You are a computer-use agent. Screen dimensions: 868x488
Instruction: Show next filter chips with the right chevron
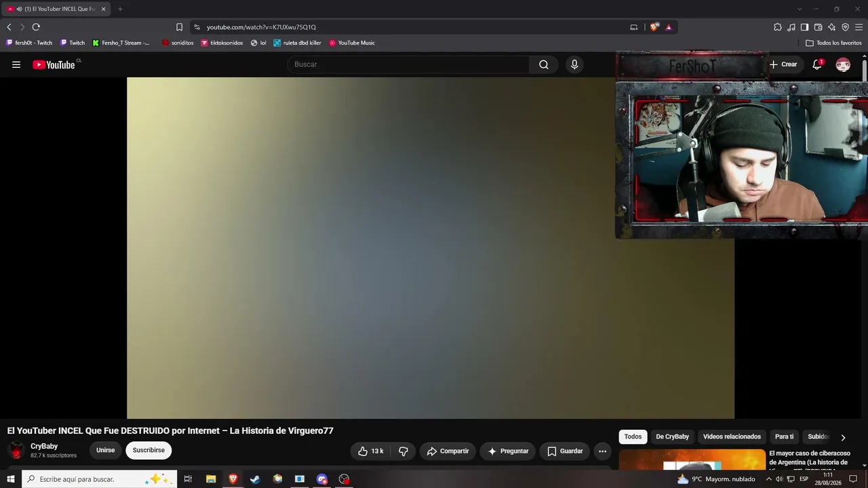click(x=843, y=437)
